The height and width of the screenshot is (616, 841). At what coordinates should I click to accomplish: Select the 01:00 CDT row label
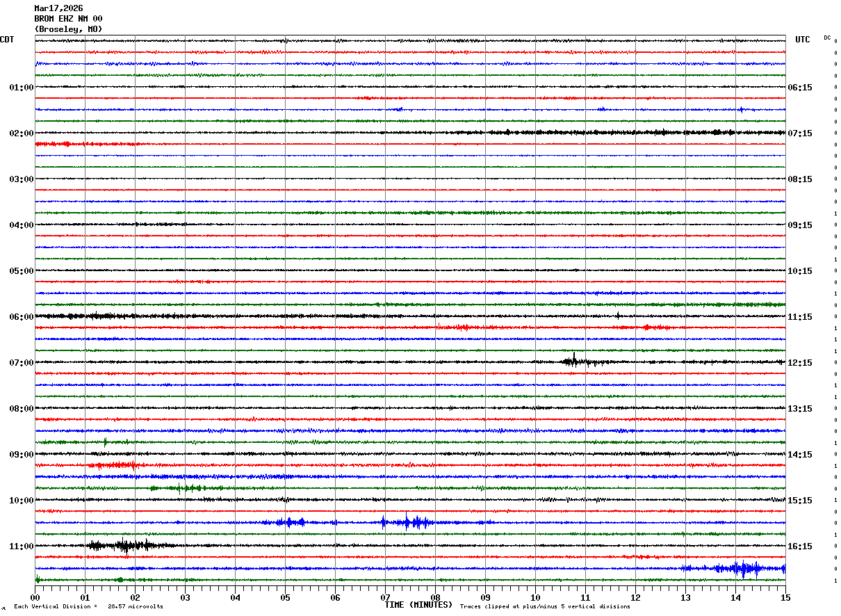22,88
